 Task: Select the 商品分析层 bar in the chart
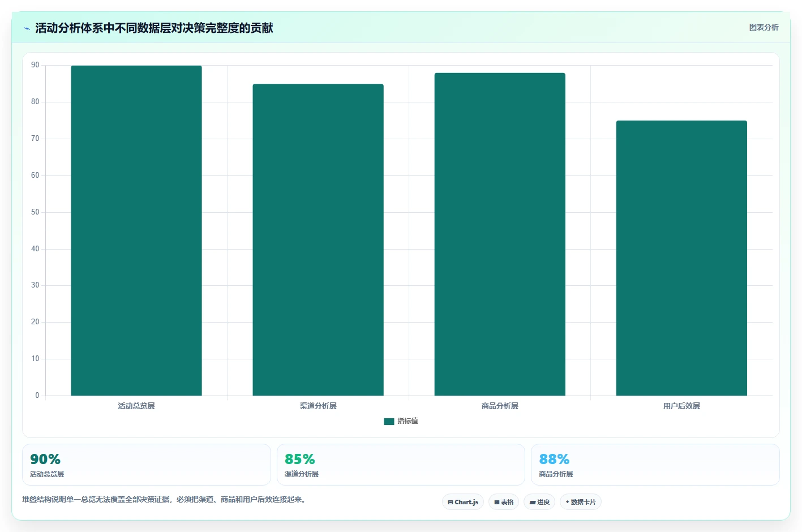(x=500, y=234)
